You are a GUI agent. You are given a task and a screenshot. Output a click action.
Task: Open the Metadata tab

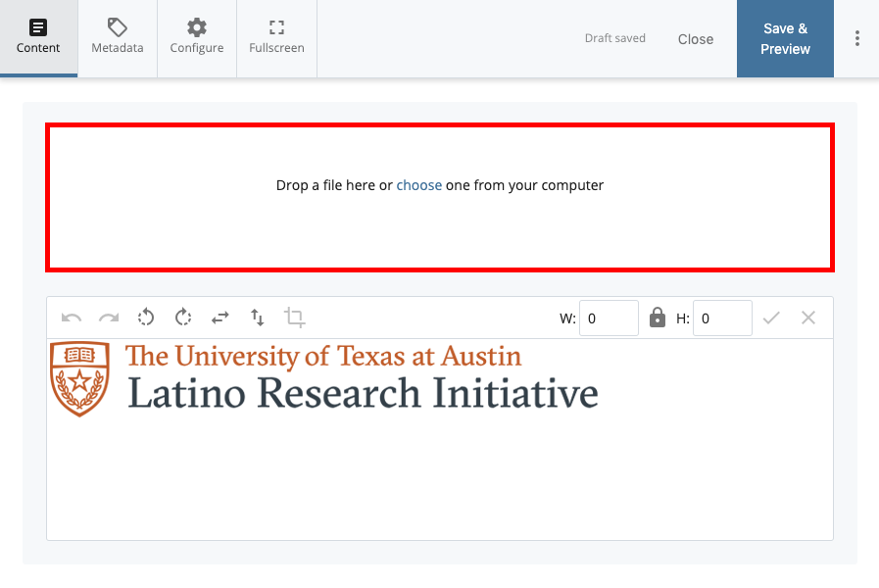(118, 38)
